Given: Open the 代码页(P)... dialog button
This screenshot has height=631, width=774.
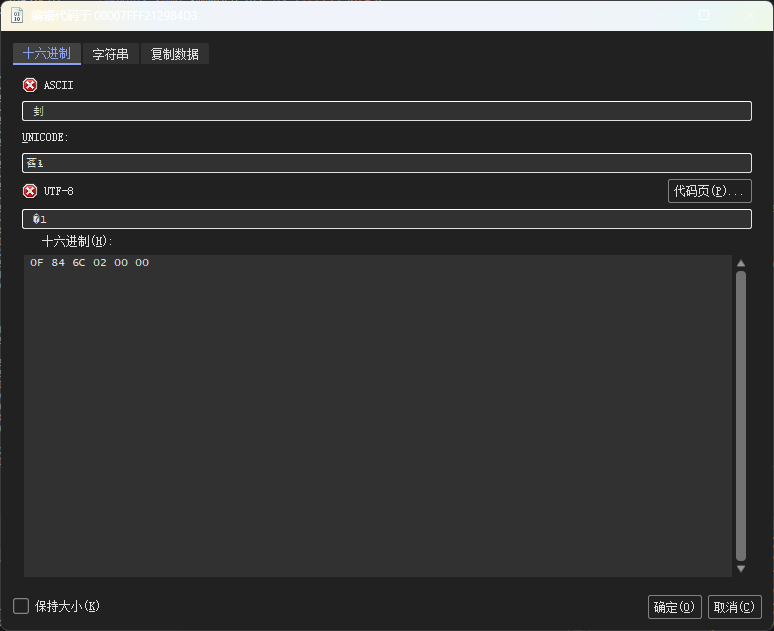Looking at the screenshot, I should (709, 191).
